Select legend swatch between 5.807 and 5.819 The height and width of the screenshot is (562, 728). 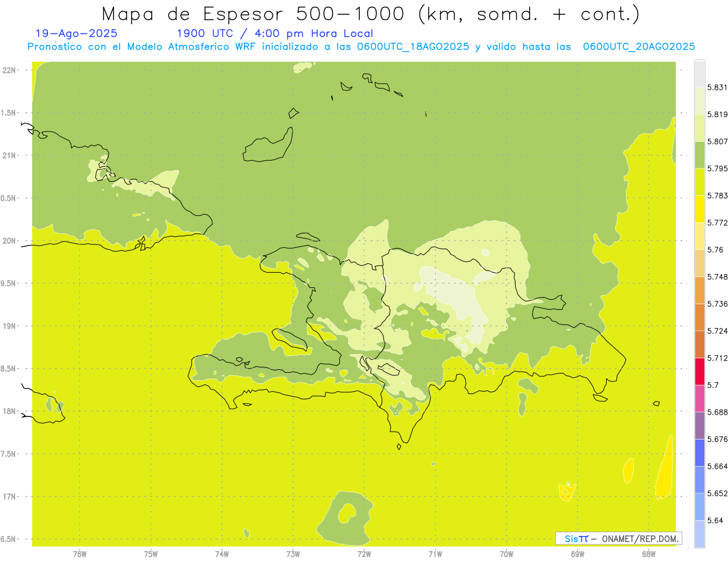coord(699,128)
